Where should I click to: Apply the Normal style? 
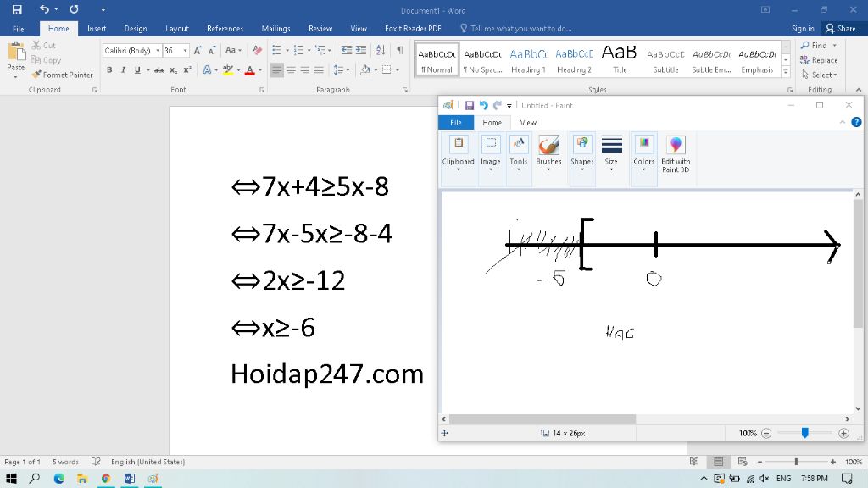[x=437, y=60]
